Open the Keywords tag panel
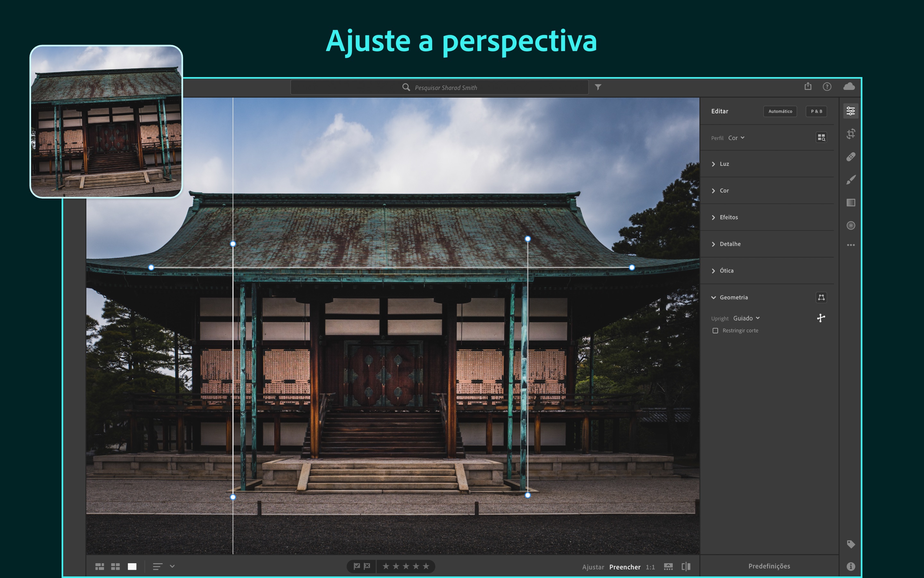 (850, 544)
